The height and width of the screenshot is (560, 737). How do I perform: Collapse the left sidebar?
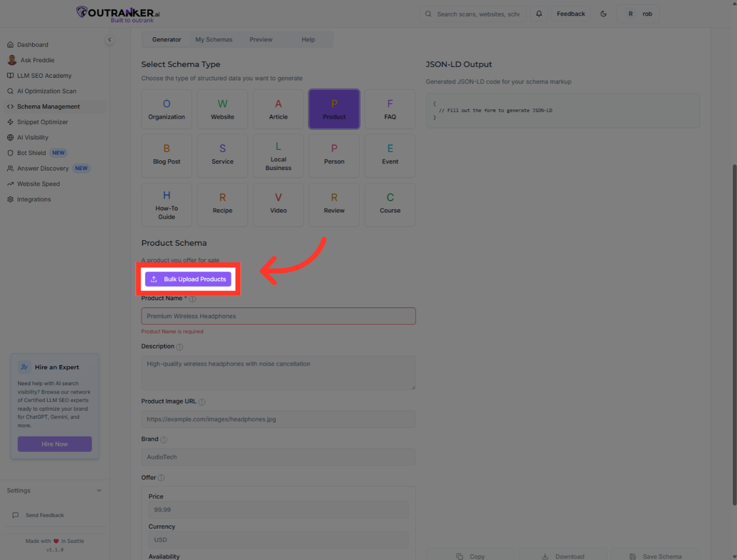[x=109, y=39]
